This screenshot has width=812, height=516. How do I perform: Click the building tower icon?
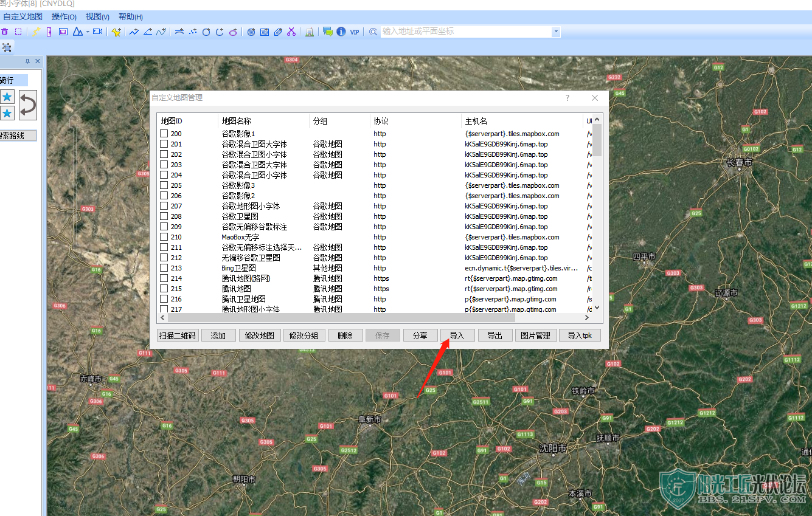click(x=309, y=32)
